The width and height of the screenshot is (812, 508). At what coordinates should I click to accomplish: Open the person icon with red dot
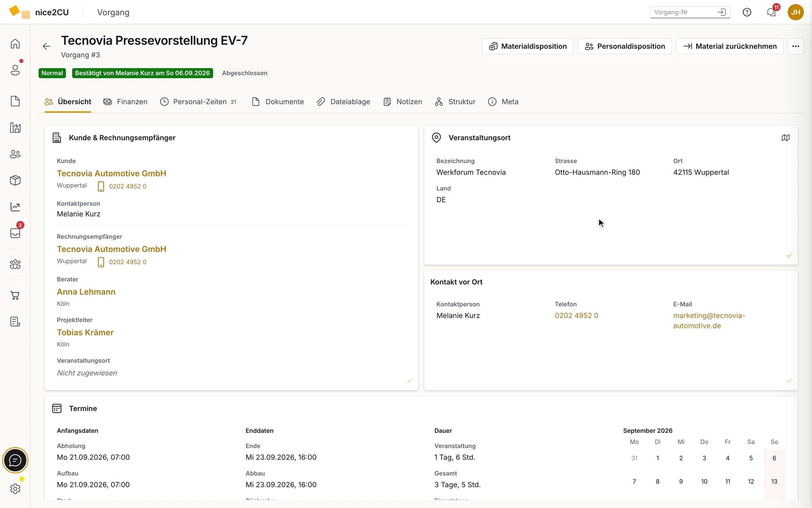pyautogui.click(x=15, y=70)
